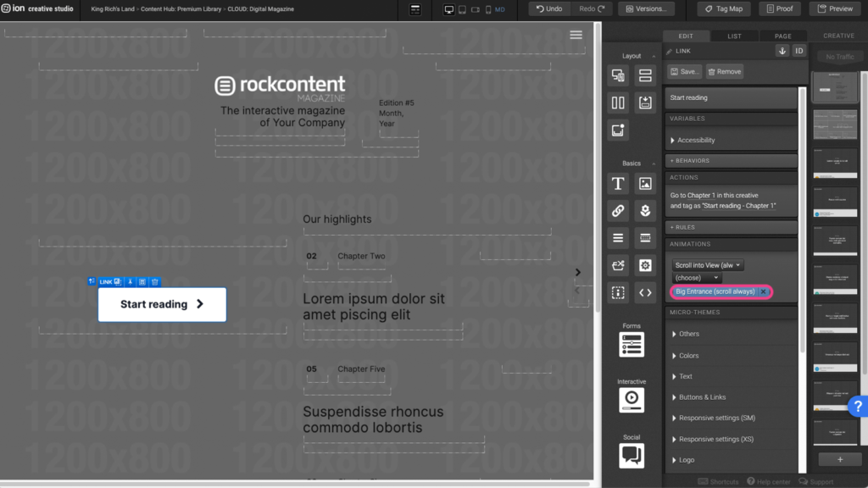Select the responsive container layout icon
This screenshot has height=488, width=868.
point(618,75)
